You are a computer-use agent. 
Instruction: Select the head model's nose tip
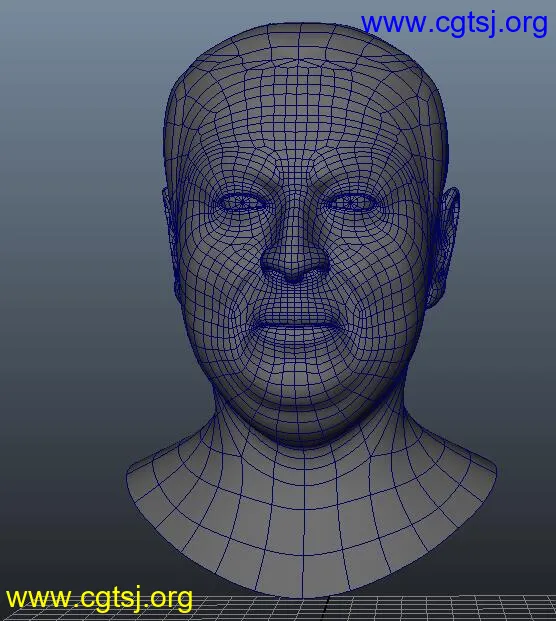pos(295,270)
